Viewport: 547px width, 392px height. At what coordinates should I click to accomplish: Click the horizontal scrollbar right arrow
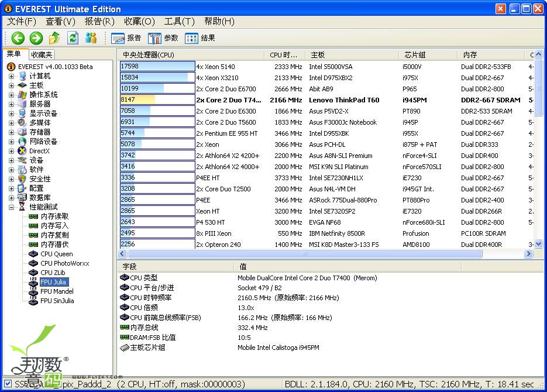[x=528, y=253]
